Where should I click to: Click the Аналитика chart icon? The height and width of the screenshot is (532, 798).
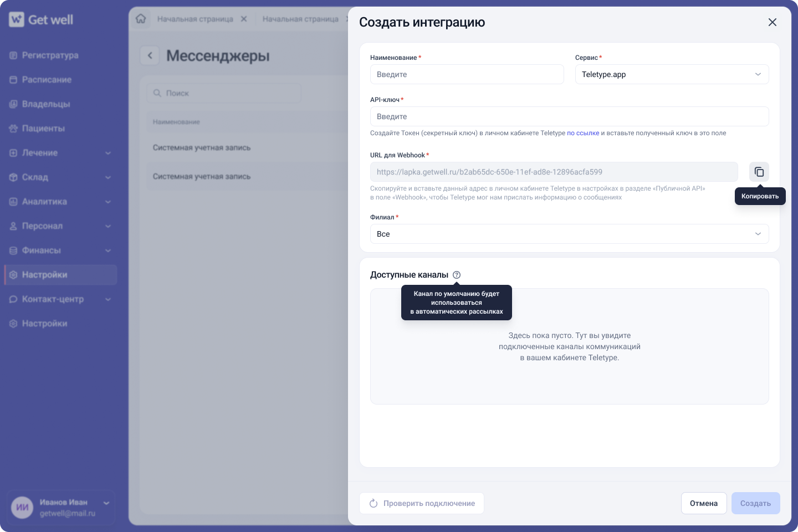[x=13, y=202]
